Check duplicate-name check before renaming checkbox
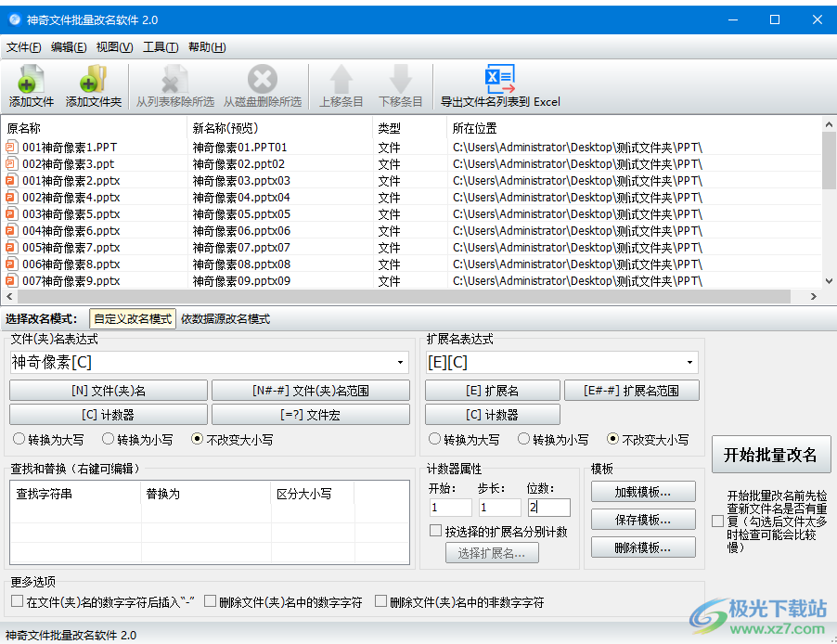Screen dimensions: 837x644 click(718, 522)
